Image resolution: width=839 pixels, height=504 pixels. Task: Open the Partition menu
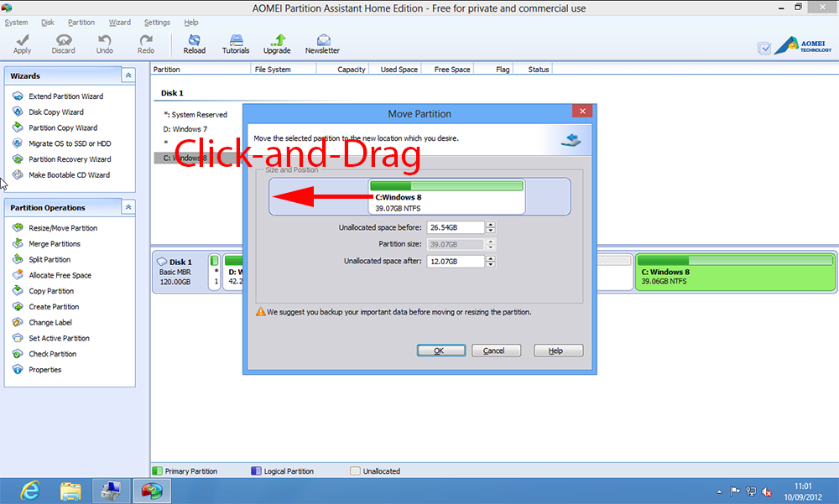pos(81,23)
